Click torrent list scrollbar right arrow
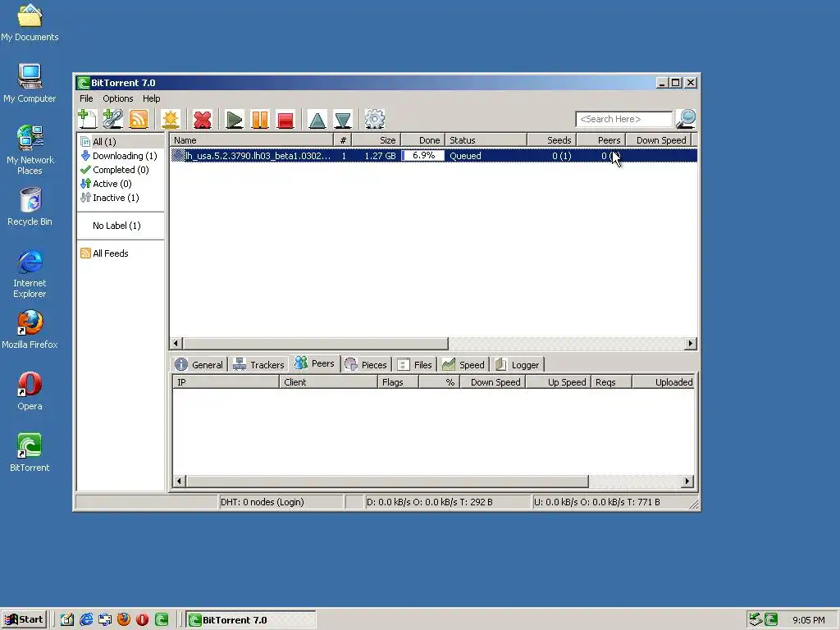840x630 pixels. 691,344
